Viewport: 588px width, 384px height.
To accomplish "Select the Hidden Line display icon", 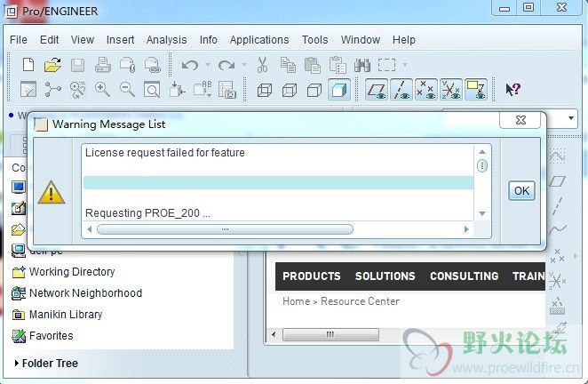I will click(290, 90).
